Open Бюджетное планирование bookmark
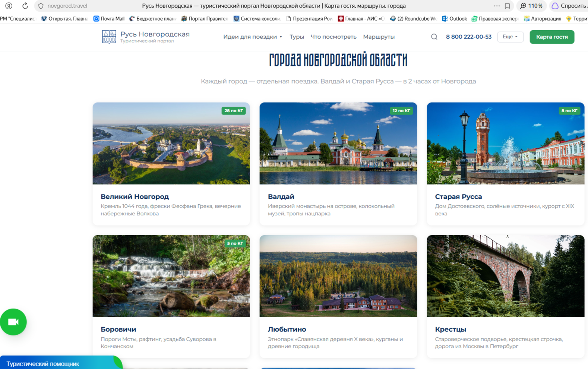Image resolution: width=588 pixels, height=369 pixels. (x=152, y=19)
